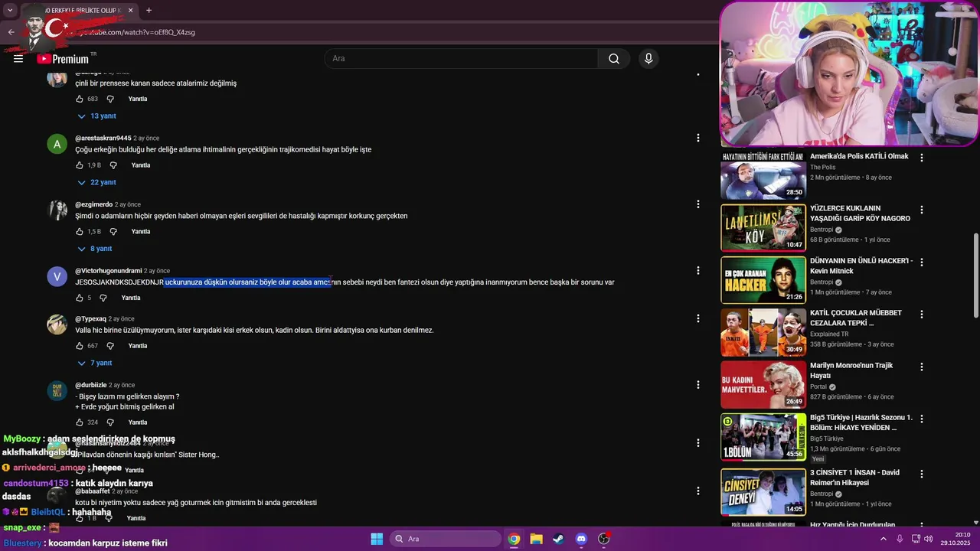Viewport: 980px width, 551px height.
Task: Reply to @Typexaq with Yanıtla
Action: point(138,346)
